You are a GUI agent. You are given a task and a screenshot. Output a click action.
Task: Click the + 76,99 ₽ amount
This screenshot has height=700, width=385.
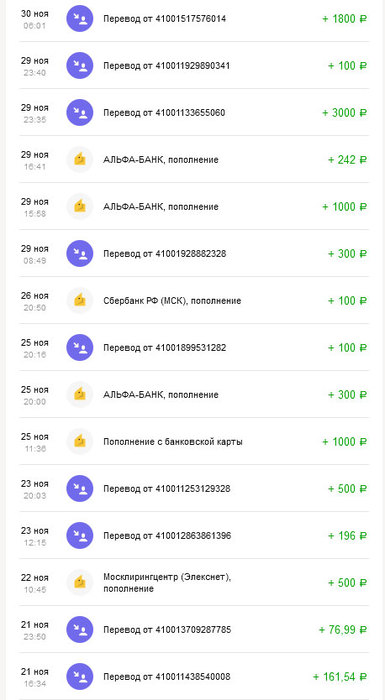coord(343,630)
